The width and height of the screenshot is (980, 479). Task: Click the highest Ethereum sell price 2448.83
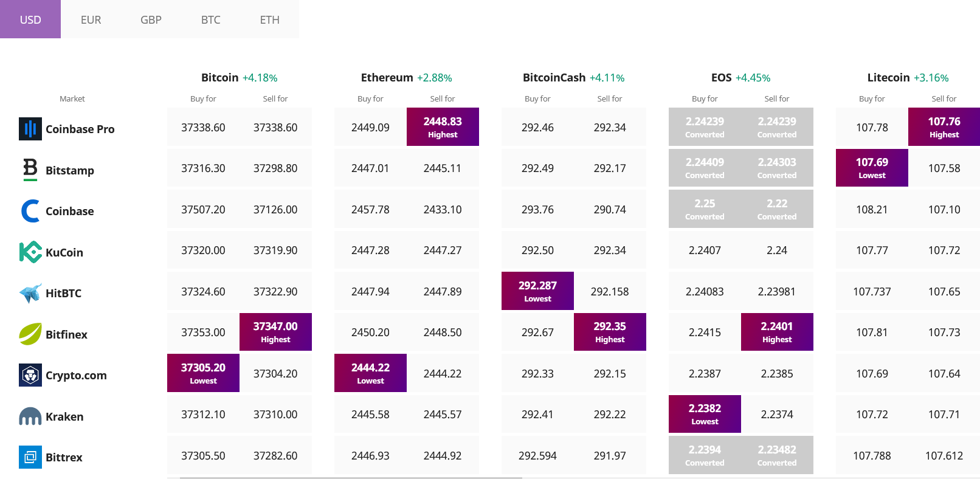click(443, 127)
